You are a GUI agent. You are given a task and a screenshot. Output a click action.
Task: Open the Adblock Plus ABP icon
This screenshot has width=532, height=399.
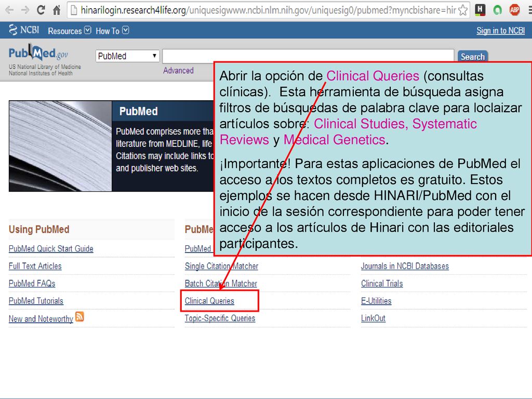(515, 10)
